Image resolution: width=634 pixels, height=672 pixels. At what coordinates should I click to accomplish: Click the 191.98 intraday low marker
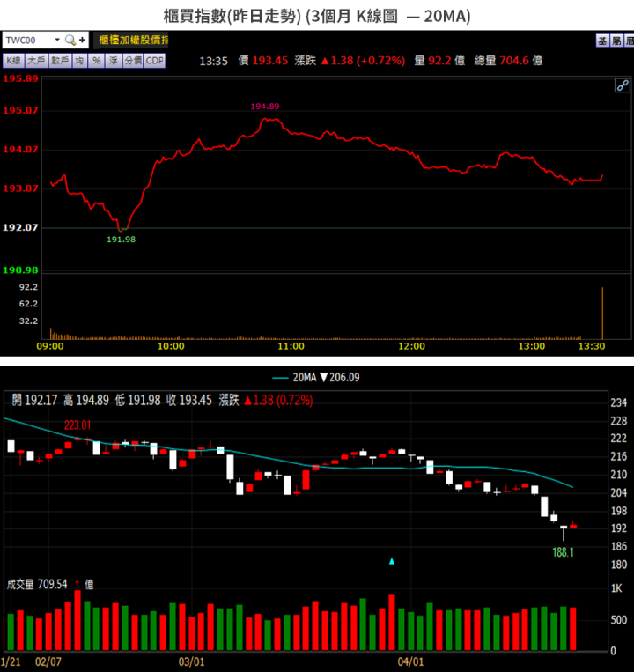pos(121,239)
